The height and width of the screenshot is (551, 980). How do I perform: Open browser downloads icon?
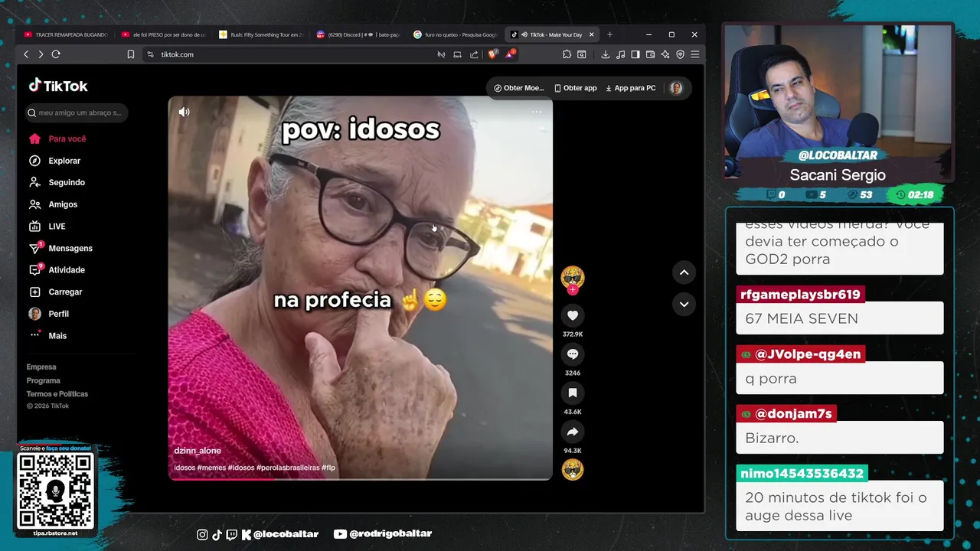pyautogui.click(x=605, y=54)
